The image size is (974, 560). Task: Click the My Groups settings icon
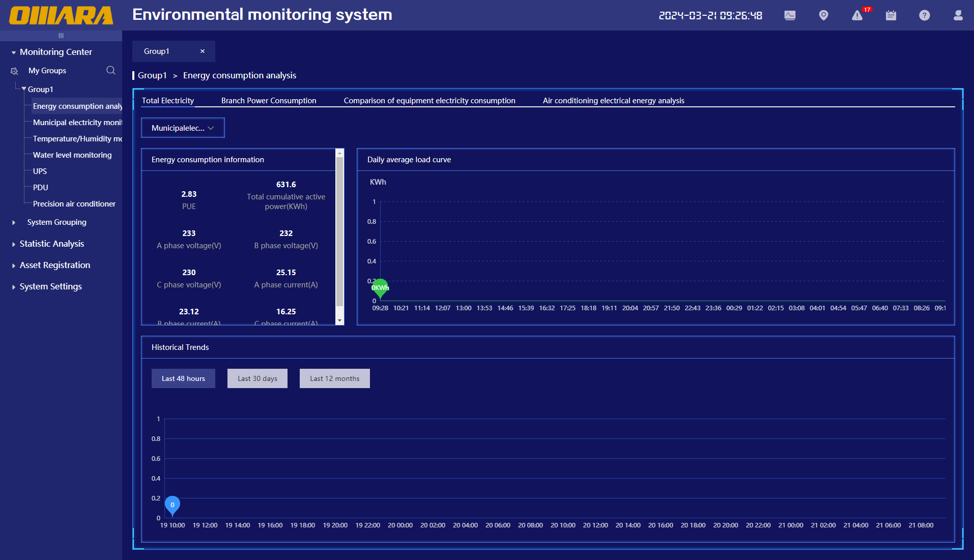(14, 71)
